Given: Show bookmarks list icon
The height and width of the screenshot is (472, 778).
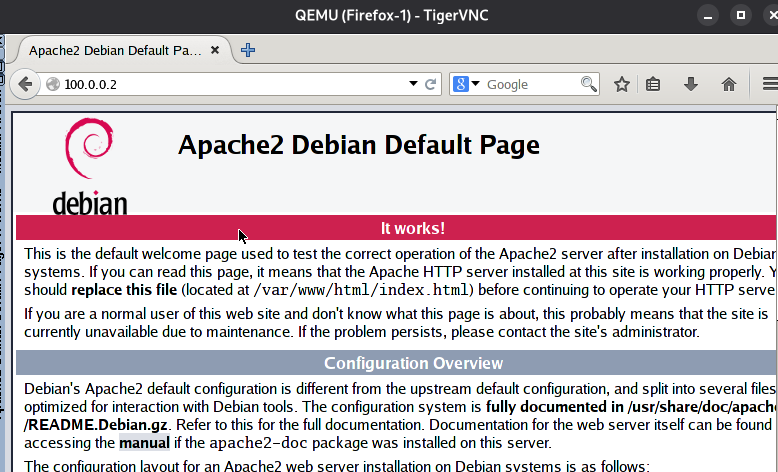Looking at the screenshot, I should tap(653, 84).
